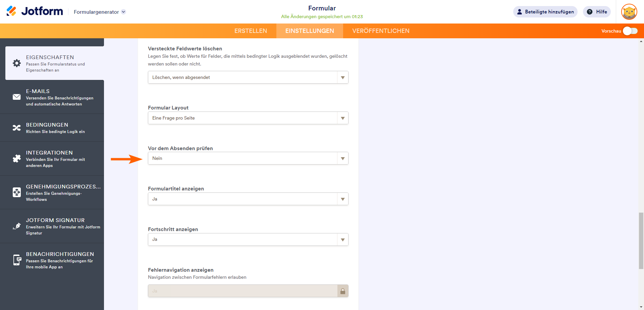
Task: Click the Bedingungen shuffle icon
Action: pyautogui.click(x=17, y=128)
